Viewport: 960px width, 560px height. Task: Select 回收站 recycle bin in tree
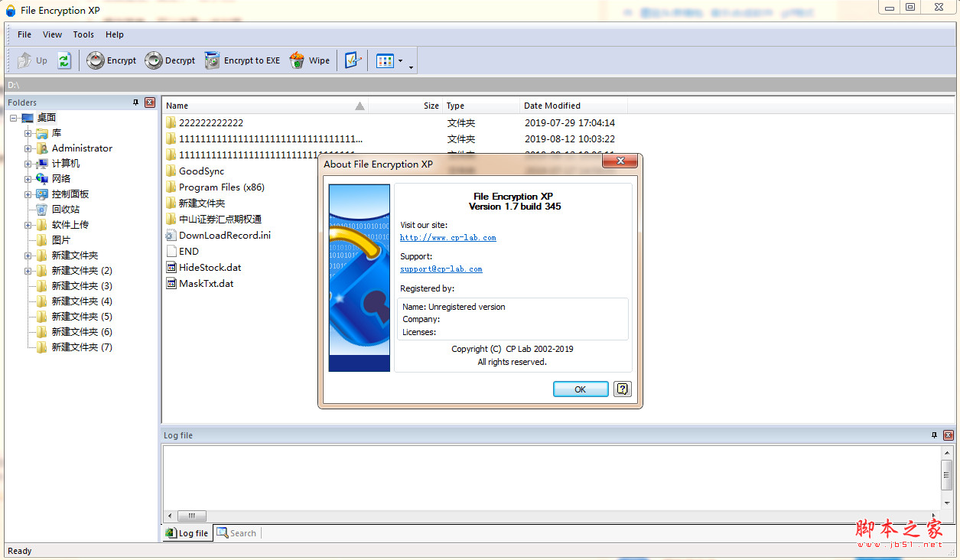tap(66, 210)
